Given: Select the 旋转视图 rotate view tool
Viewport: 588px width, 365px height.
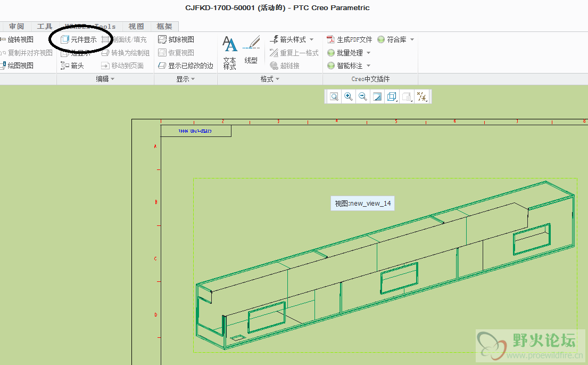Looking at the screenshot, I should click(x=17, y=39).
